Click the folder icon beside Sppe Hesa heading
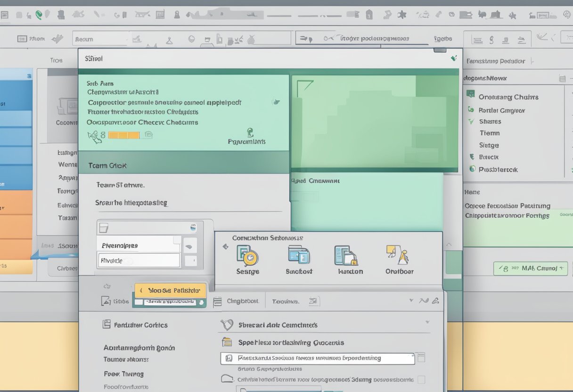 [x=227, y=343]
